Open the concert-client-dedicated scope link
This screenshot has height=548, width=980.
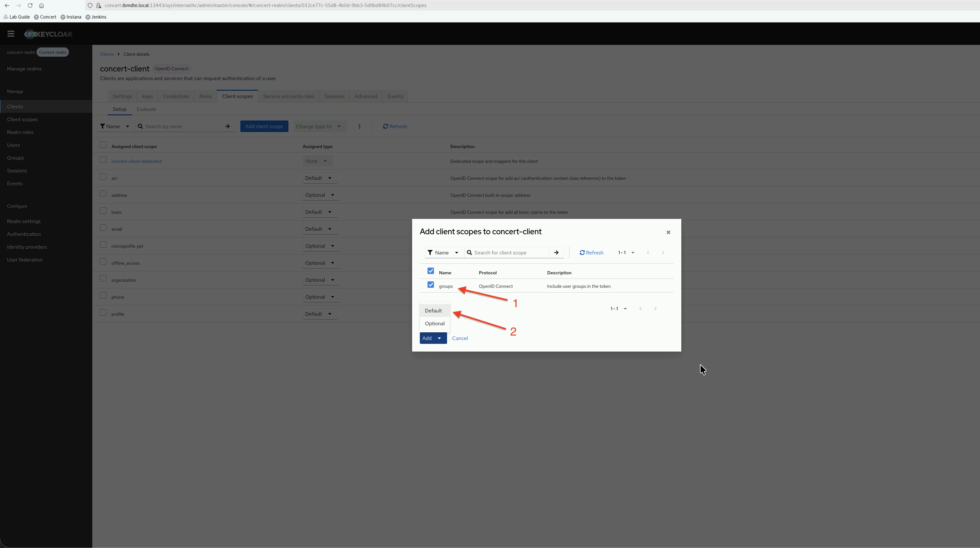coord(137,161)
